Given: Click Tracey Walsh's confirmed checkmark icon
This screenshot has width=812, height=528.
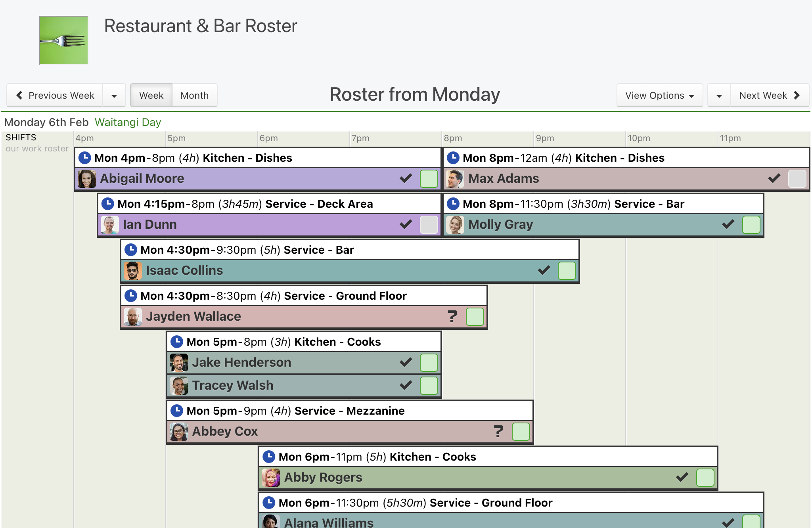Looking at the screenshot, I should click(x=406, y=385).
